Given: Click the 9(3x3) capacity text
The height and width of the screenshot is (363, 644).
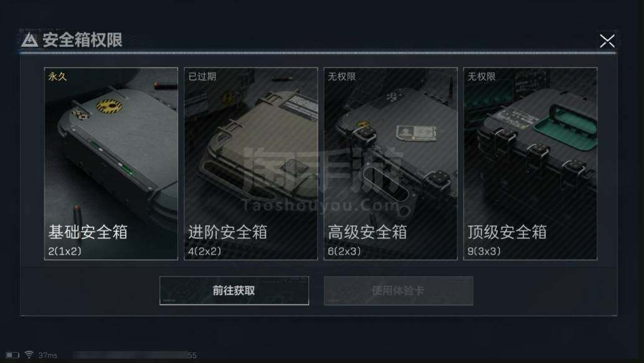Looking at the screenshot, I should (x=484, y=251).
